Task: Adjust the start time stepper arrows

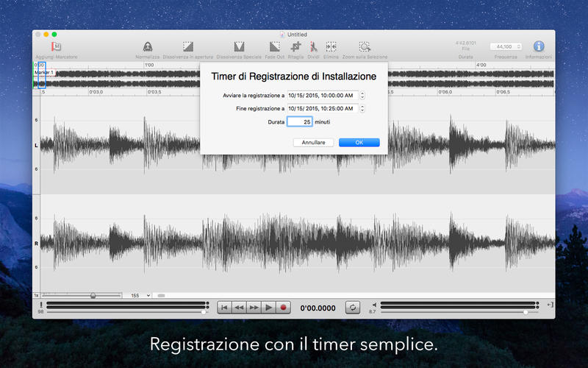Action: point(362,96)
